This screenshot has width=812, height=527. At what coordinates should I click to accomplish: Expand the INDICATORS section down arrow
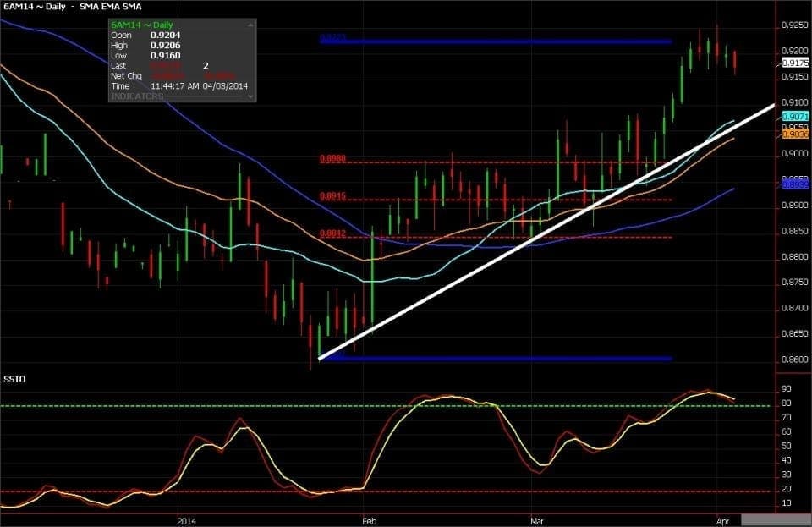(250, 96)
